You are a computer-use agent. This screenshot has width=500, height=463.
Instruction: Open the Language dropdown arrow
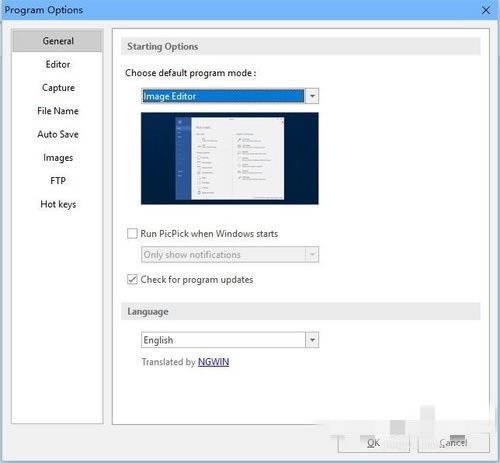[x=312, y=340]
